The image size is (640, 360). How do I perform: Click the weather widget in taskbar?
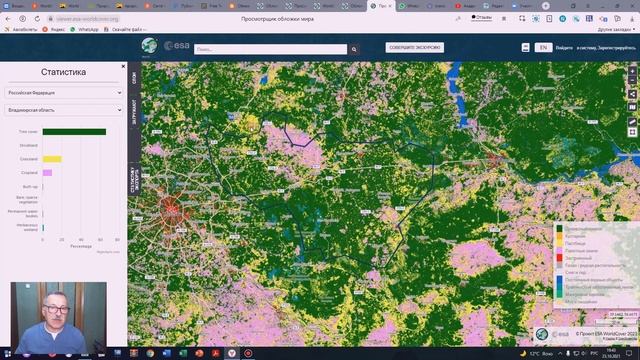(536, 353)
